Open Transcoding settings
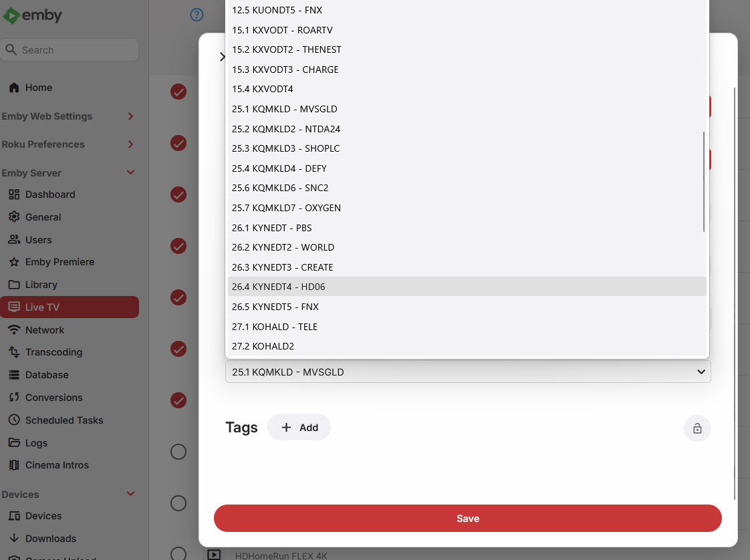750x560 pixels. pyautogui.click(x=70, y=352)
